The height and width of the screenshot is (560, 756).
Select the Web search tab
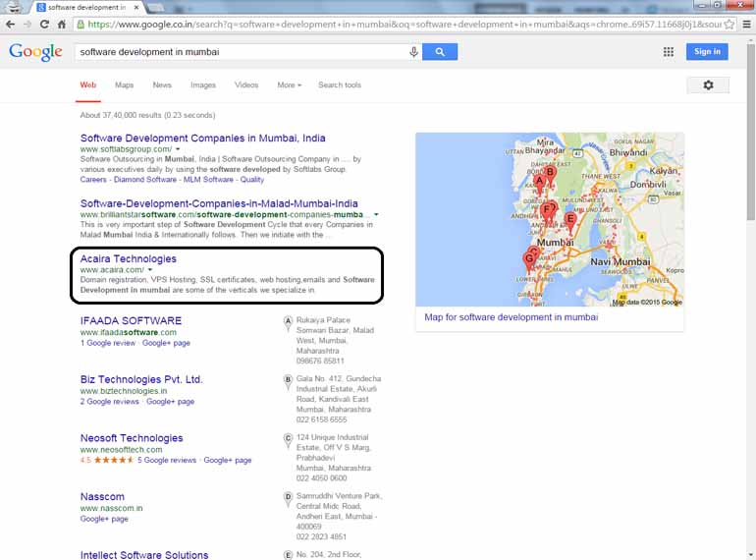point(87,84)
